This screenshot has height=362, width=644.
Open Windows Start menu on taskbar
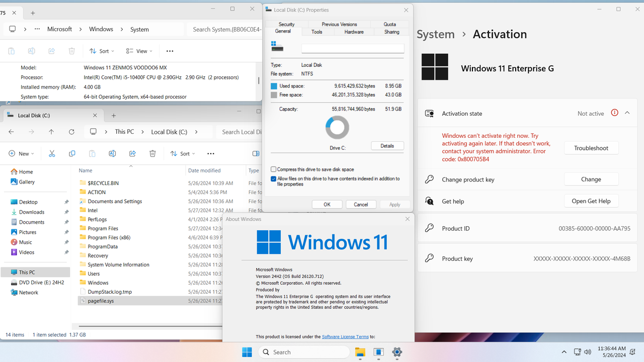pos(247,352)
